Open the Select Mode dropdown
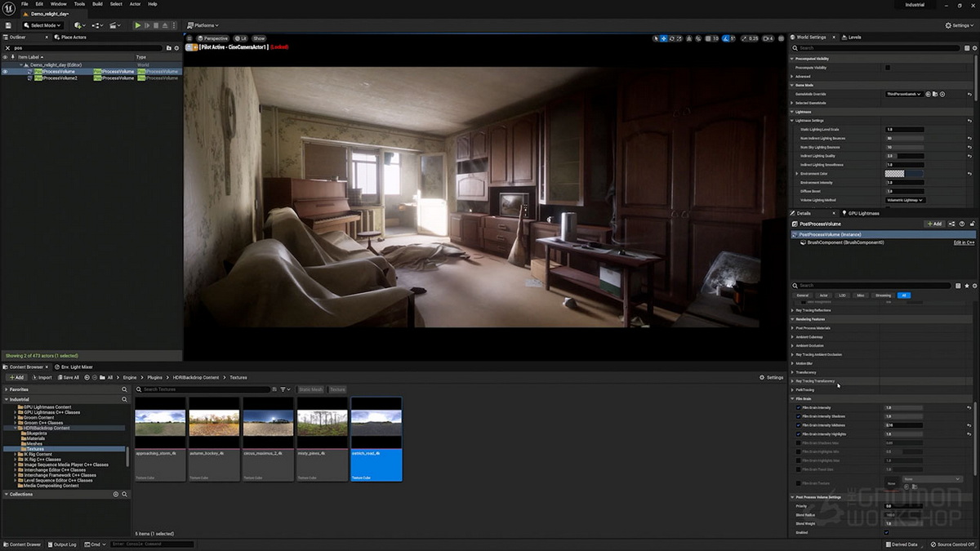 (42, 25)
